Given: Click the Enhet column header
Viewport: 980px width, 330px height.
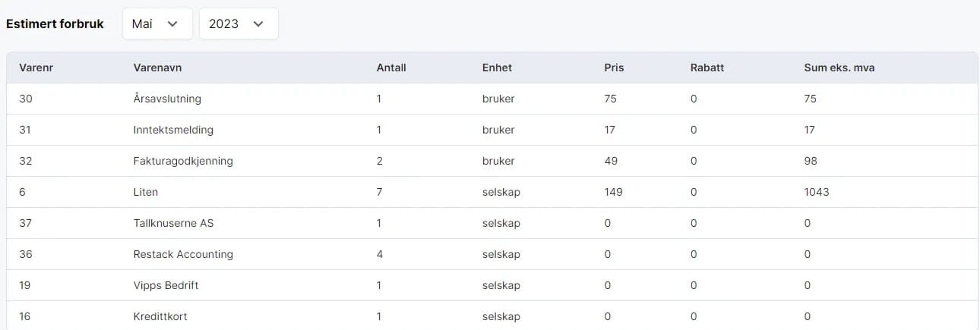Looking at the screenshot, I should tap(497, 68).
